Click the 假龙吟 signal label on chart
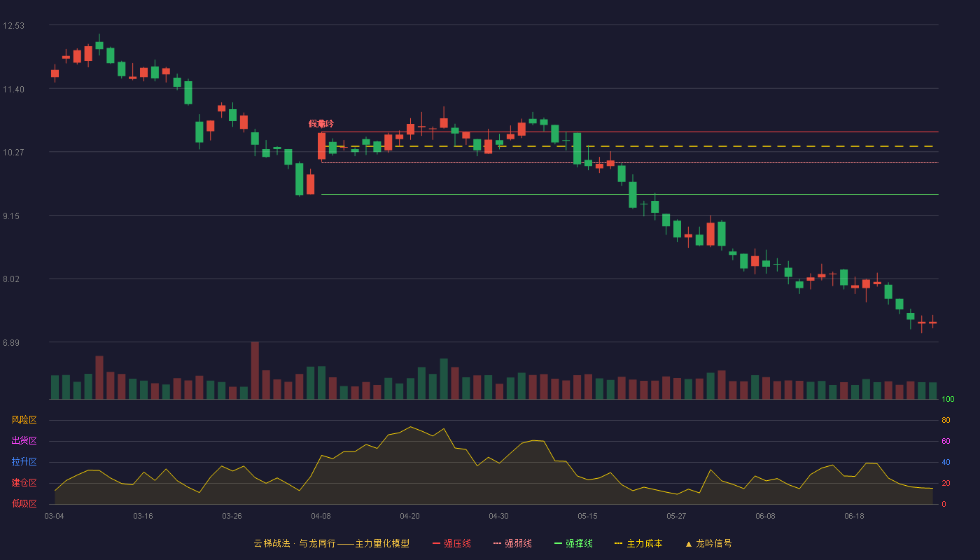980x560 pixels. [321, 124]
